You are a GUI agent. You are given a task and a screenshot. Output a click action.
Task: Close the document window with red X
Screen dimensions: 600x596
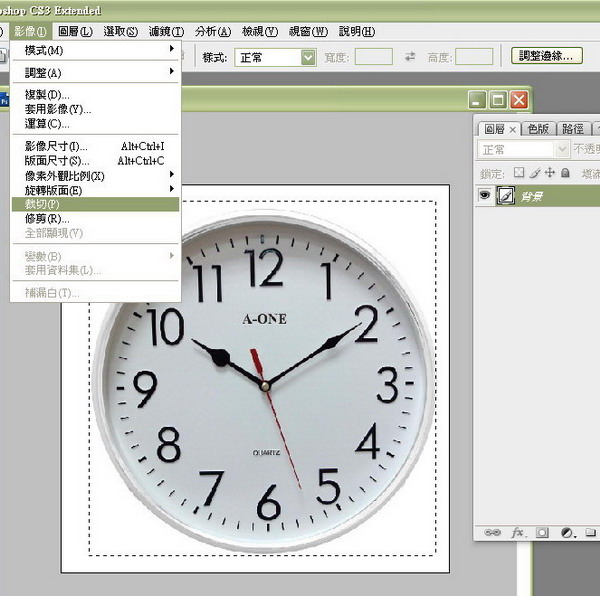[519, 100]
